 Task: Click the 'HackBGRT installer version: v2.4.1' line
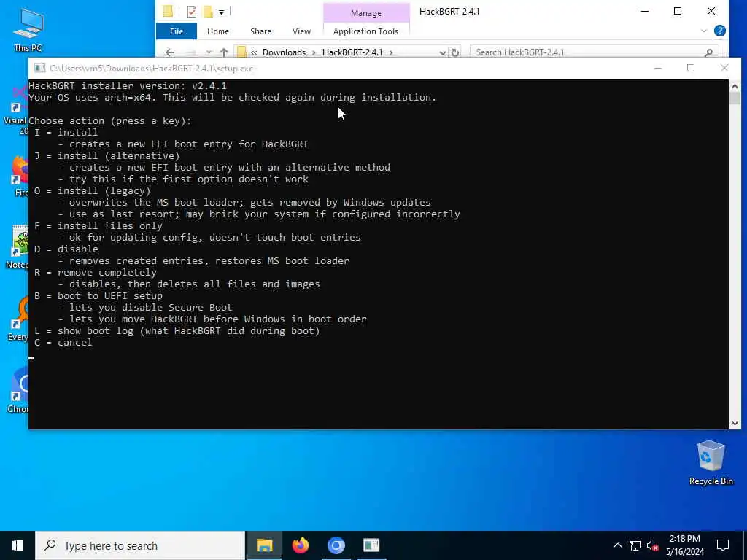pos(128,86)
